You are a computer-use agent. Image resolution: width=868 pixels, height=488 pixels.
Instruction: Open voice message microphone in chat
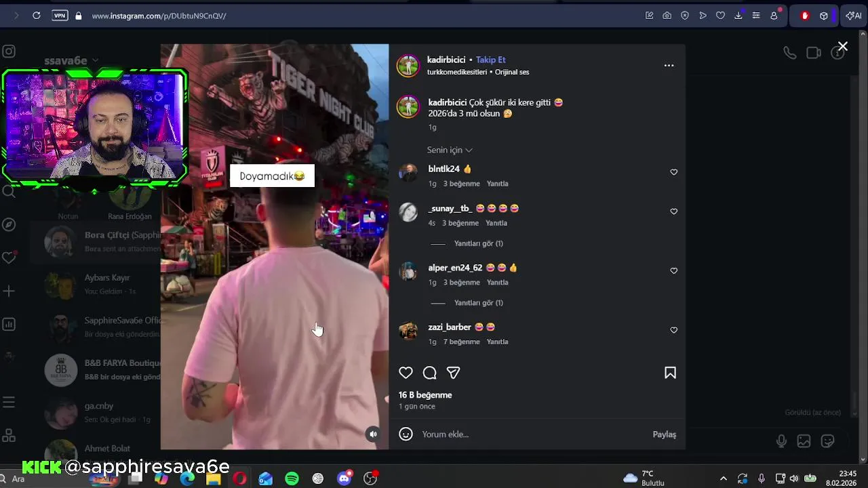781,441
